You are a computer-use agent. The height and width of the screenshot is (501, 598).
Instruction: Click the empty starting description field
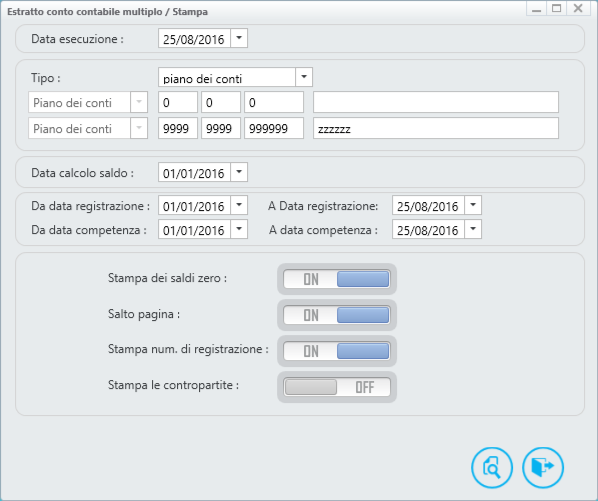tap(436, 102)
